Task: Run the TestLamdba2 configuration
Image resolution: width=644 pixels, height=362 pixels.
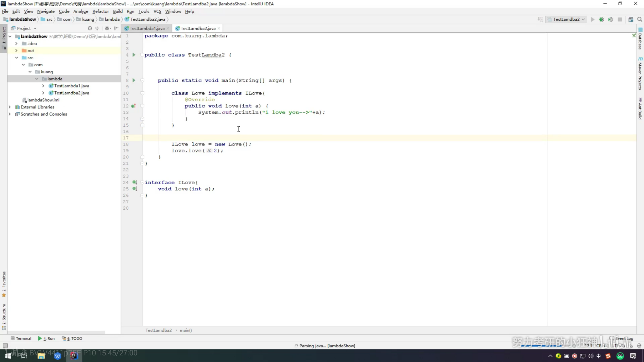Action: point(592,19)
